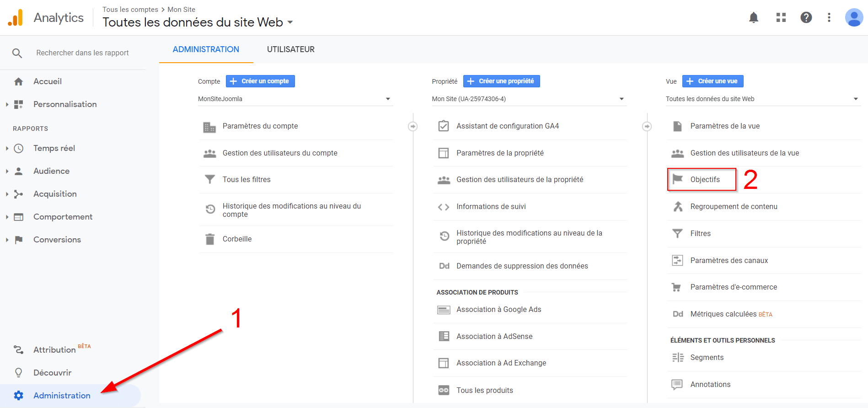868x408 pixels.
Task: Click the user account avatar
Action: 853,17
